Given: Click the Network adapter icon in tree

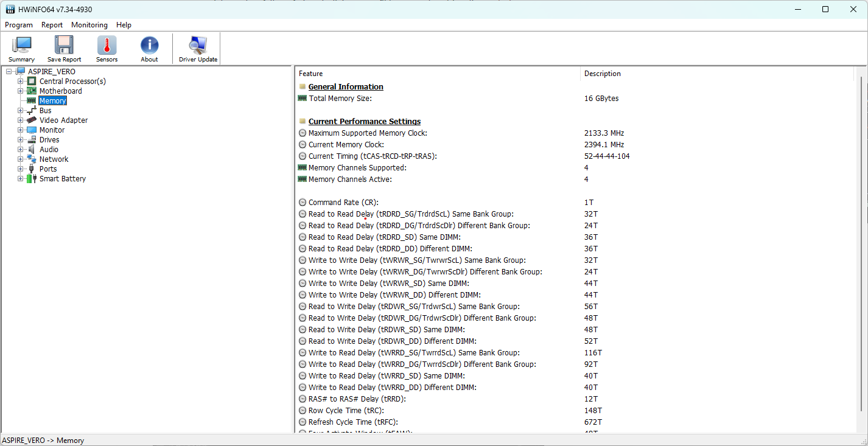Looking at the screenshot, I should [x=32, y=159].
